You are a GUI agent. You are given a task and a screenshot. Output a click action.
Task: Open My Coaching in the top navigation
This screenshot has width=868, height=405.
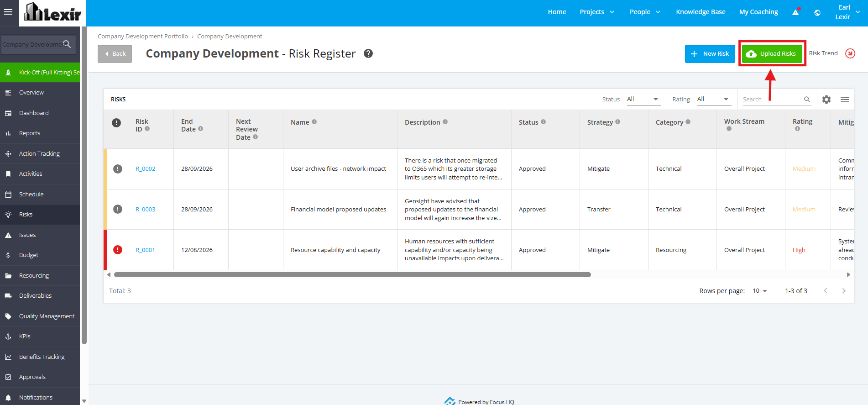(758, 12)
